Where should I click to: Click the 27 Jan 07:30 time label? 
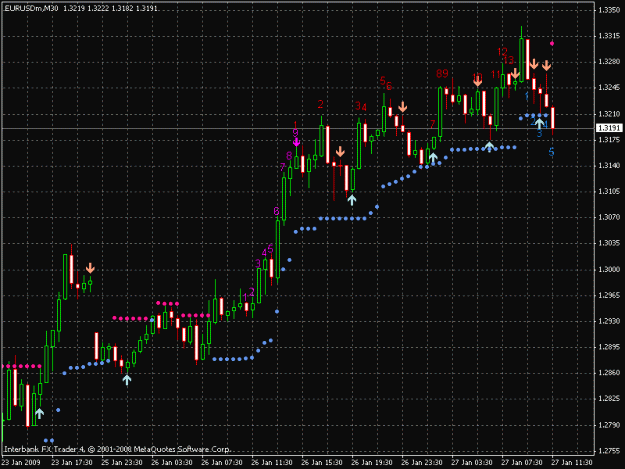click(521, 462)
